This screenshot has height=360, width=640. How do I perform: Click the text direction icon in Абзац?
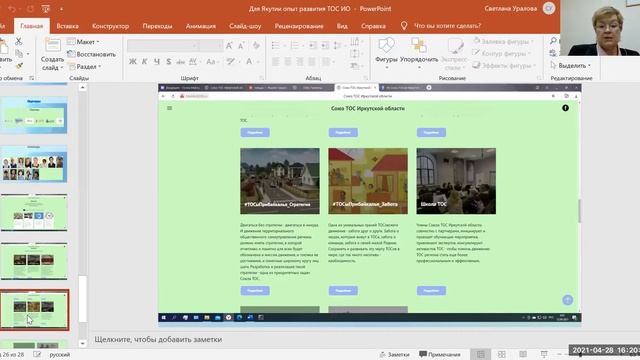tap(355, 41)
